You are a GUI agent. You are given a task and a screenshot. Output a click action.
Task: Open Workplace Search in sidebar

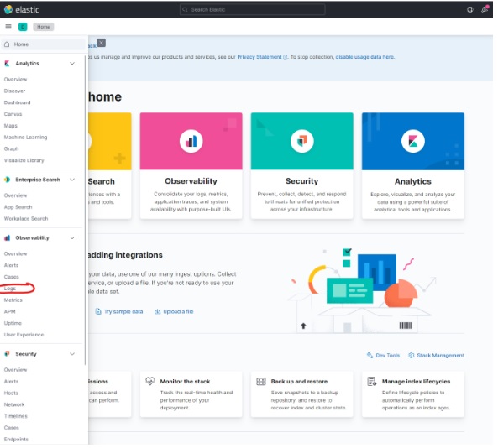coord(26,219)
